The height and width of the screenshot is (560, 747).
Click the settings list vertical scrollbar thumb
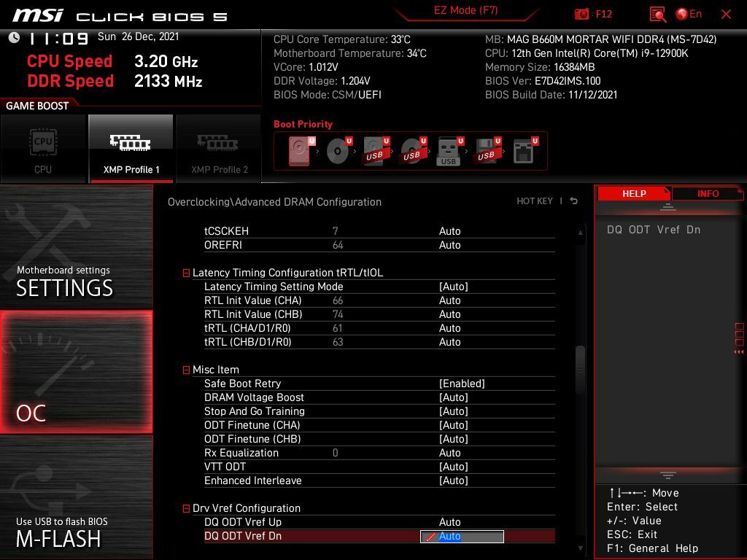tap(581, 372)
